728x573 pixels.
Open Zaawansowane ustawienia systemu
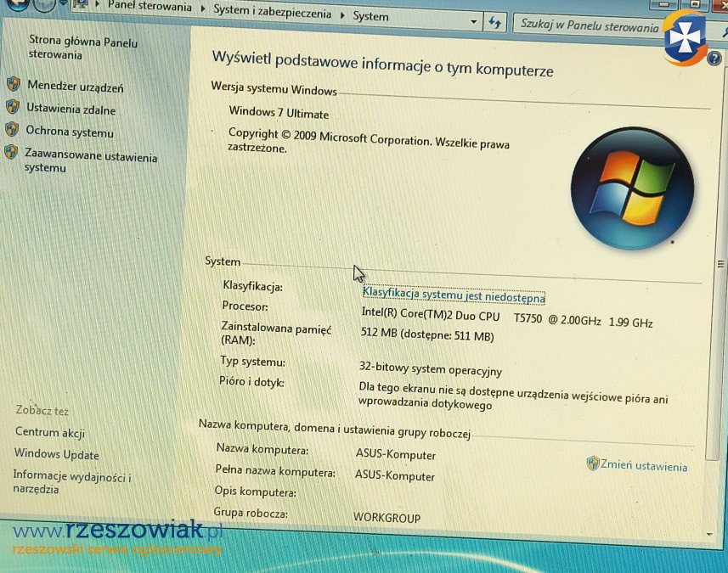(91, 160)
